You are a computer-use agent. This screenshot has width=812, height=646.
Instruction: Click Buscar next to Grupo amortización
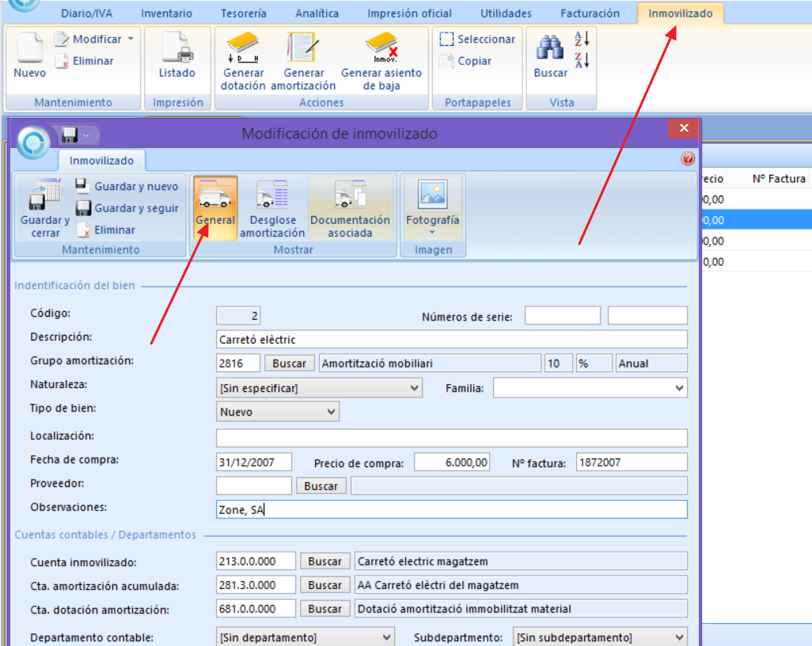[289, 363]
